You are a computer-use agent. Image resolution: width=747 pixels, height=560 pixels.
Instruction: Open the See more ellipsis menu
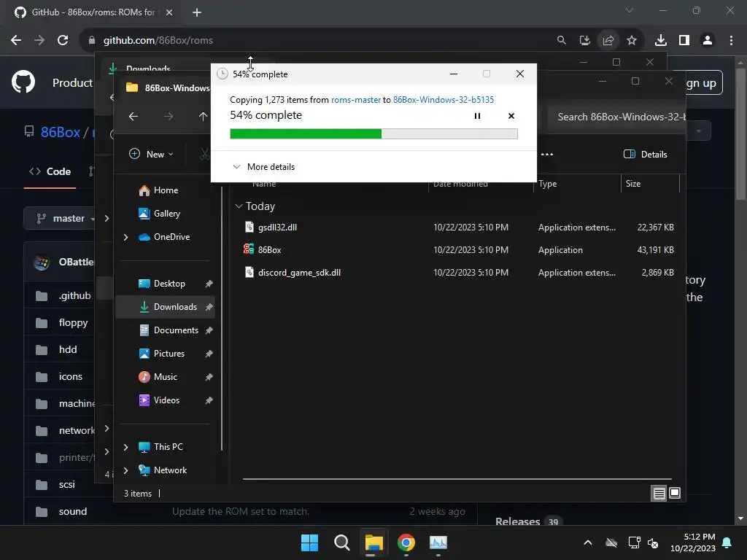[547, 155]
